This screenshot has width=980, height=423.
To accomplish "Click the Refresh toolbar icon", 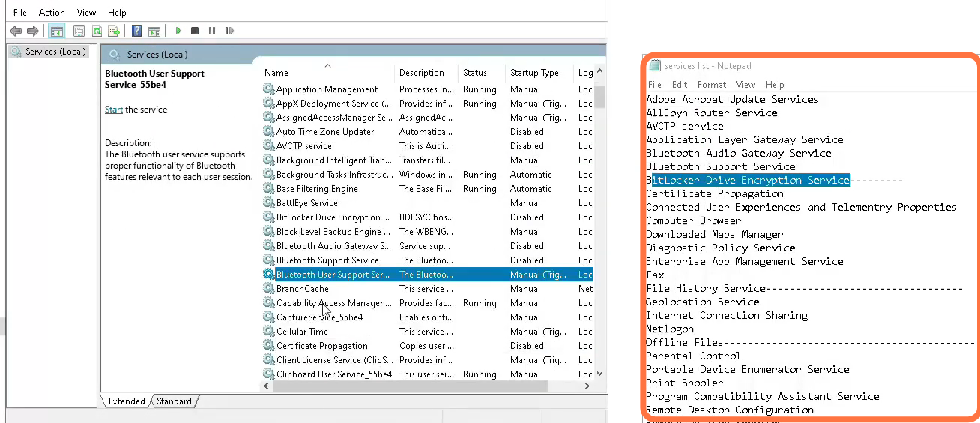I will [97, 31].
